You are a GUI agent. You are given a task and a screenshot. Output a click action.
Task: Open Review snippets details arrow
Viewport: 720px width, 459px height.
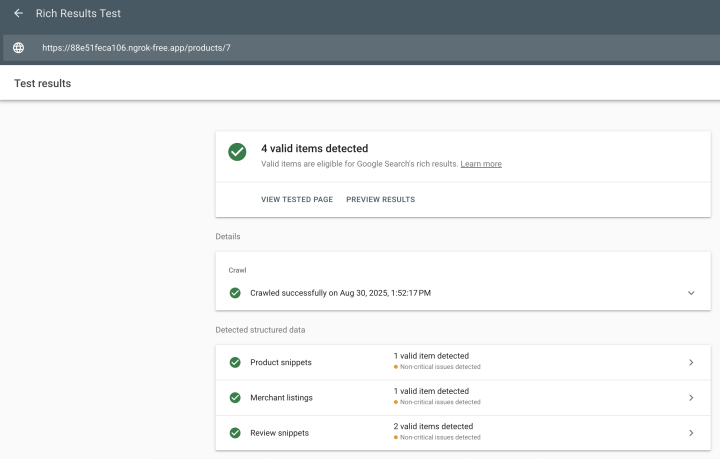coord(691,433)
